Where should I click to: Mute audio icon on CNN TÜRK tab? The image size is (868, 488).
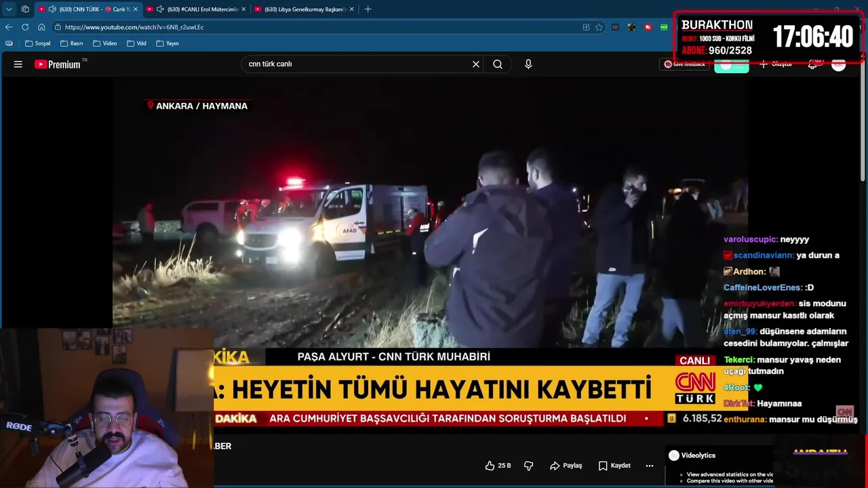pyautogui.click(x=52, y=9)
